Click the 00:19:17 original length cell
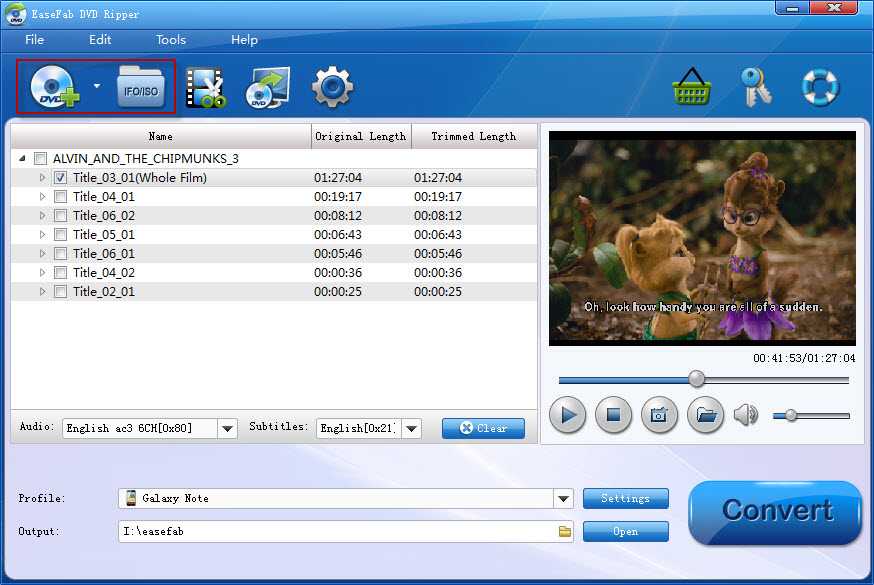Screen dimensions: 874x585 tap(338, 197)
